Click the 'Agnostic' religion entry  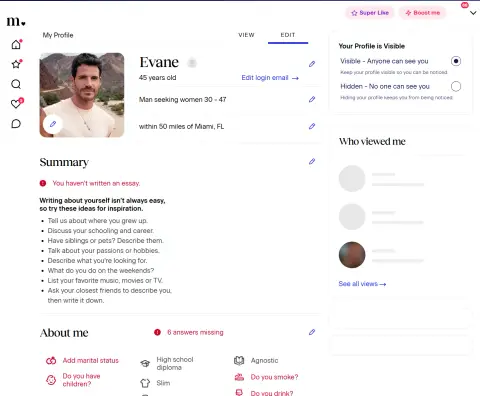tap(264, 360)
